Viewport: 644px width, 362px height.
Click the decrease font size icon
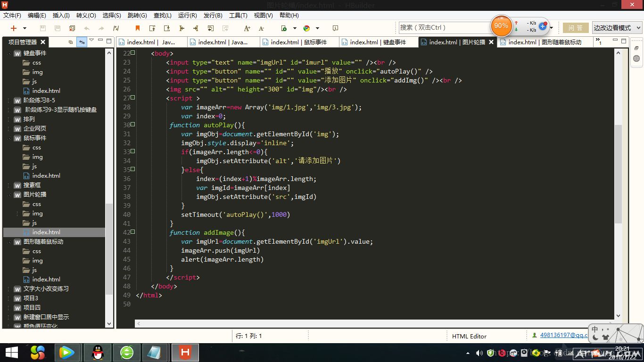(x=261, y=28)
